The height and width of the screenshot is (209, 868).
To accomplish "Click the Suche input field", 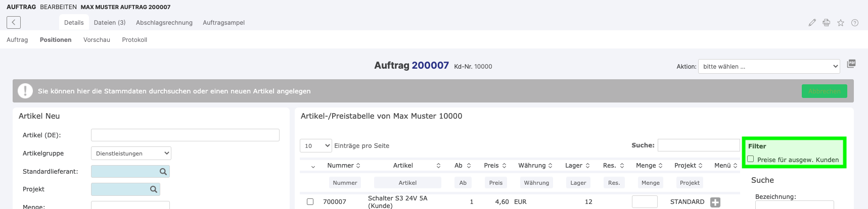I will pos(698,145).
